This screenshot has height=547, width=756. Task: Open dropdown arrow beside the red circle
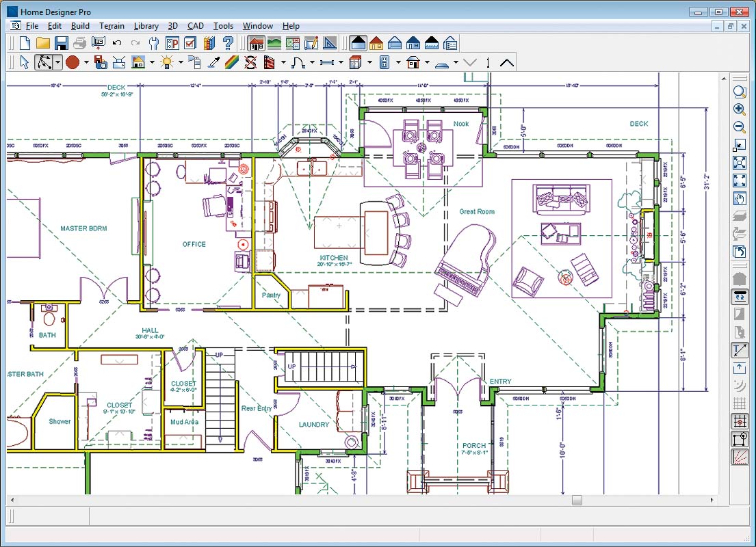86,62
